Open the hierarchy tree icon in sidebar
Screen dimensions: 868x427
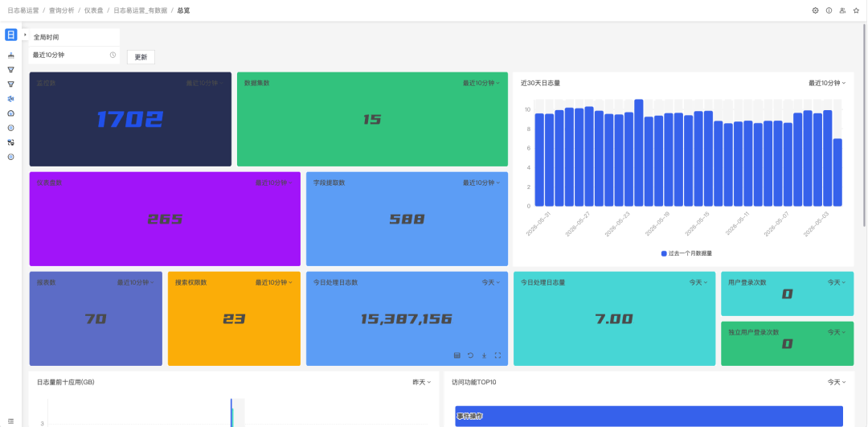click(x=10, y=55)
